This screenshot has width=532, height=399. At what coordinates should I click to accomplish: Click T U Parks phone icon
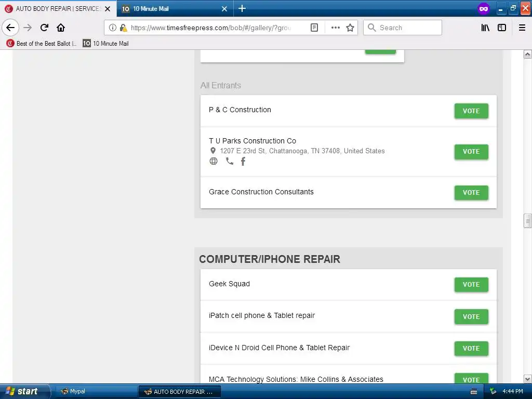click(x=230, y=161)
